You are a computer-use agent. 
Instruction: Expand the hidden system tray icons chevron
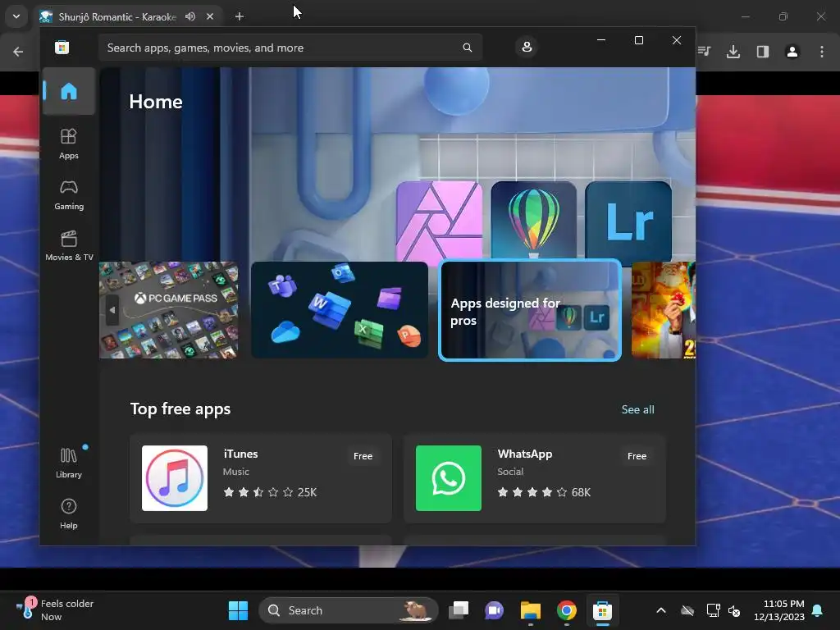661,610
